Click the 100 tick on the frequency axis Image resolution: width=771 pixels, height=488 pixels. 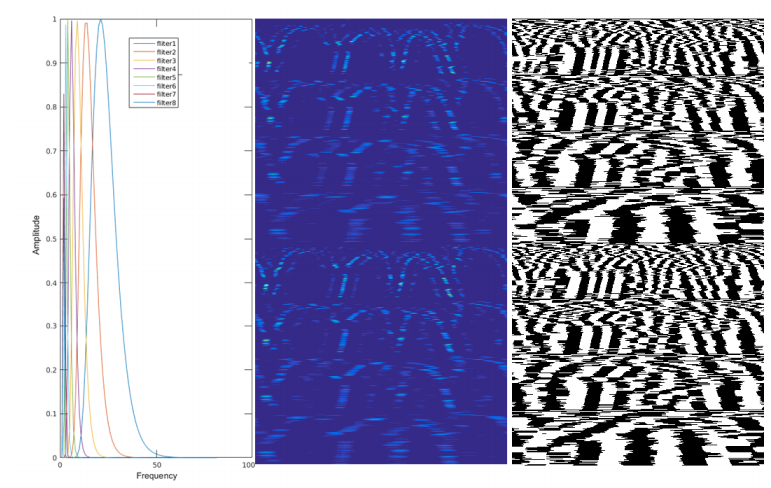click(x=247, y=465)
